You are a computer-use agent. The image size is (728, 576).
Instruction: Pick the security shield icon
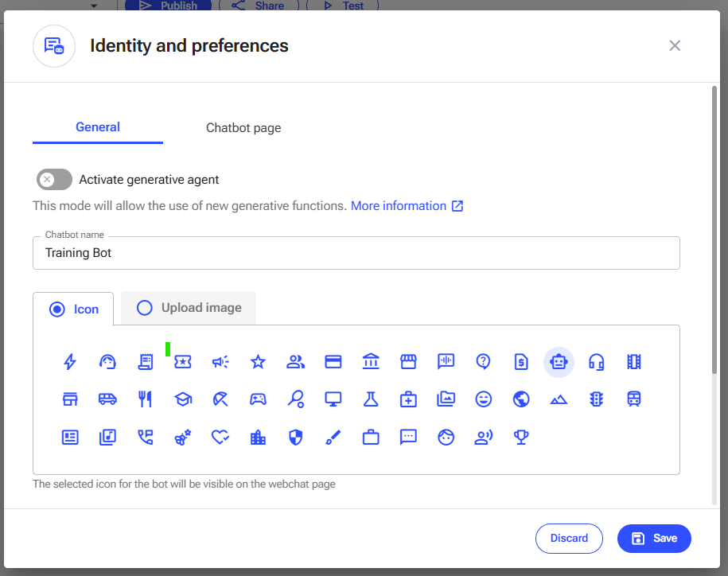pyautogui.click(x=296, y=438)
